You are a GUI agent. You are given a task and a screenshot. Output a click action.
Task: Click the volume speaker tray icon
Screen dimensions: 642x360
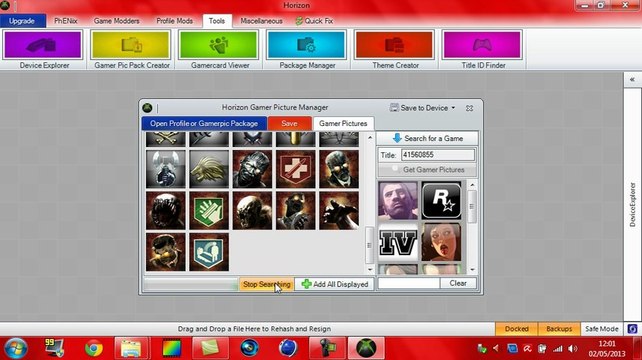click(x=573, y=349)
